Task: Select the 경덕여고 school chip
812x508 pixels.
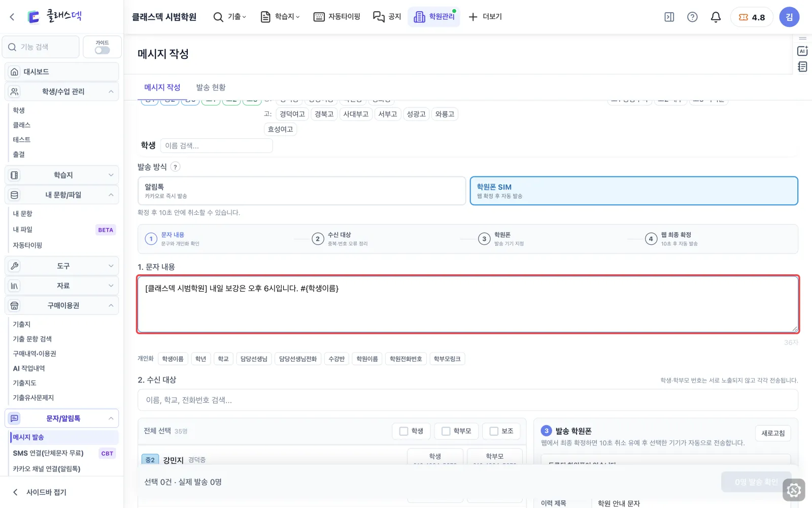Action: (x=292, y=114)
